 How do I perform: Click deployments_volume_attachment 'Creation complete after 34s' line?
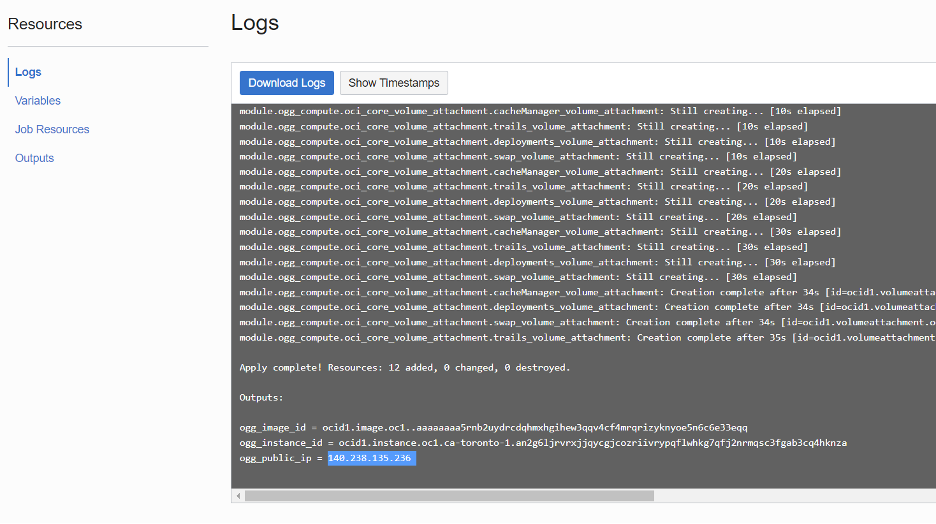(587, 307)
